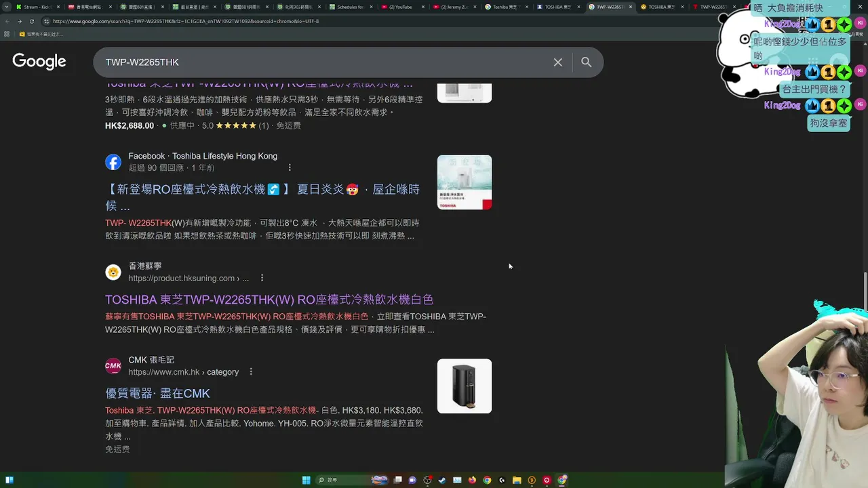Click the 5.0 star rating text

[208, 125]
